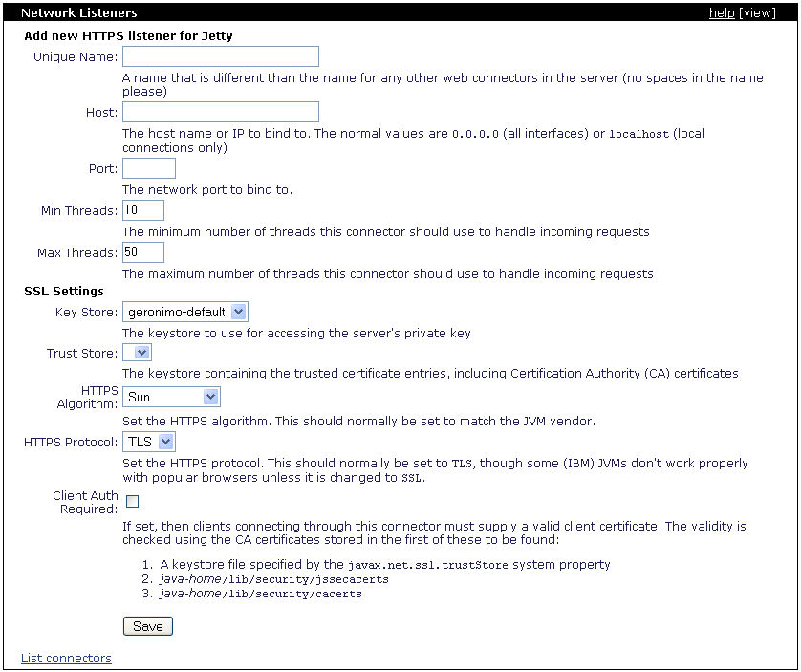801x672 pixels.
Task: Click the 'Host:' label
Action: tap(101, 113)
